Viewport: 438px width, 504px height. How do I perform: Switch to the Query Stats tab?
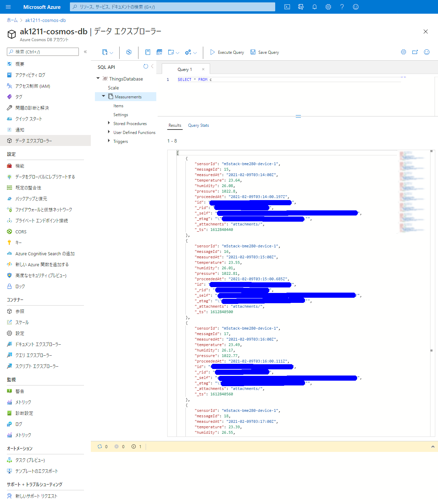click(198, 125)
